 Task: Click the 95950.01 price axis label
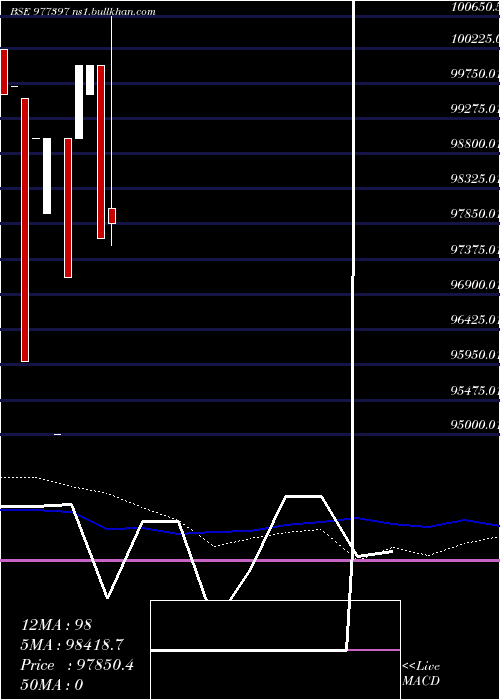(x=475, y=355)
